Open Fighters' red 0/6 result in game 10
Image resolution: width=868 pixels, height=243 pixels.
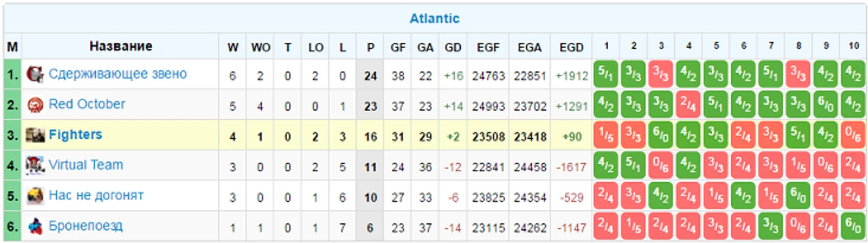coord(853,135)
